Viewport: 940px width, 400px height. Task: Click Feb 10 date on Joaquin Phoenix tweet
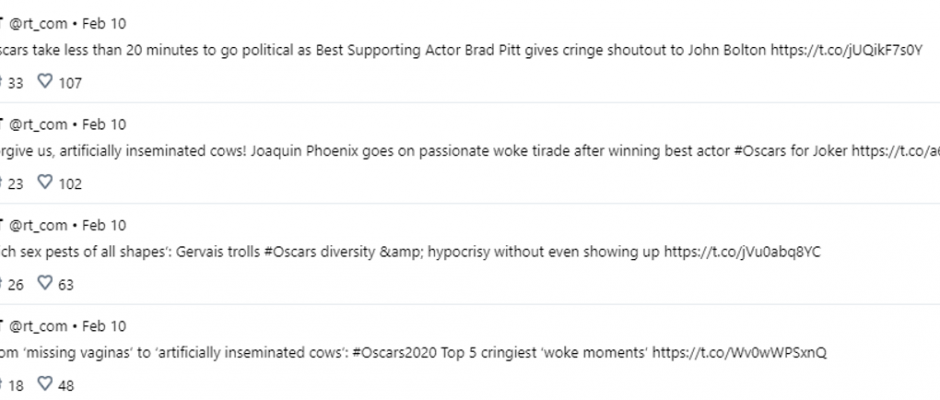coord(104,125)
